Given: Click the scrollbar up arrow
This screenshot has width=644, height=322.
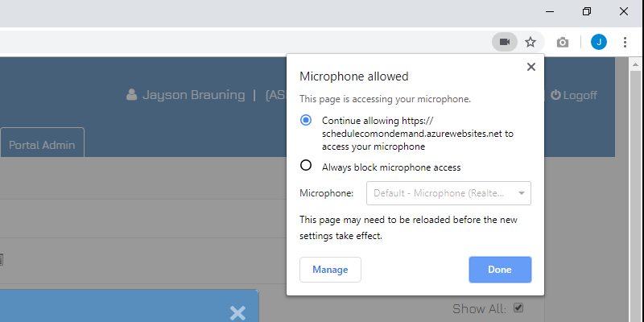Looking at the screenshot, I should pyautogui.click(x=635, y=64).
